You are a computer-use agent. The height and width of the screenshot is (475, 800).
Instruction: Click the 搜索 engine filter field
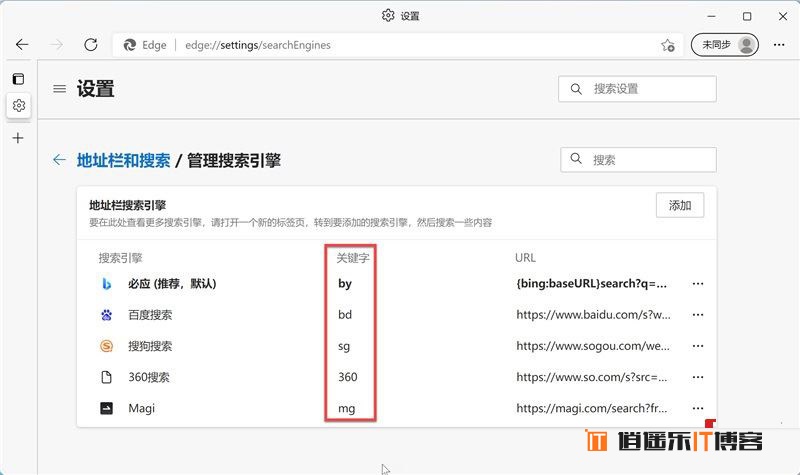(x=638, y=160)
